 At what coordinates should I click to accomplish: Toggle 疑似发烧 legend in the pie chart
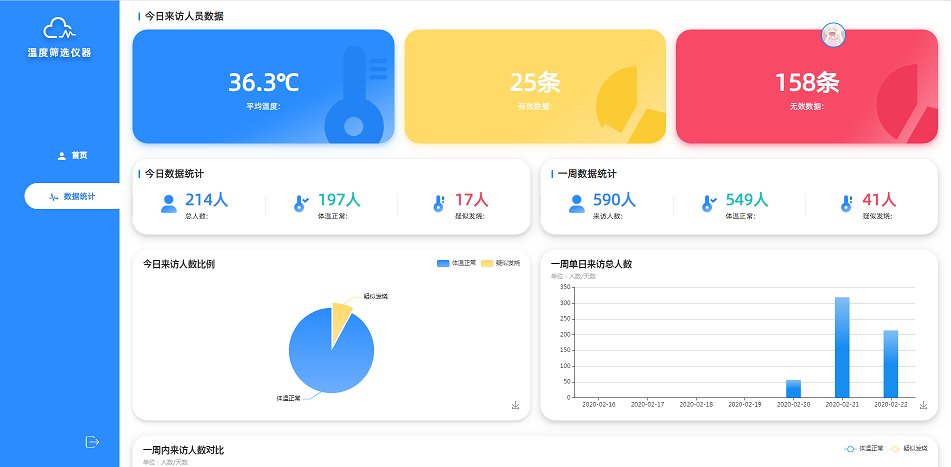[500, 264]
